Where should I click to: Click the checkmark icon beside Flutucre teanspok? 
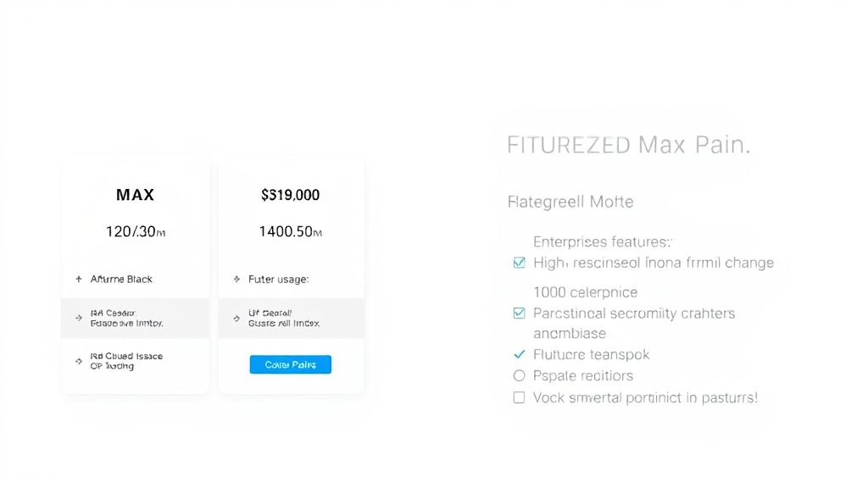click(520, 354)
